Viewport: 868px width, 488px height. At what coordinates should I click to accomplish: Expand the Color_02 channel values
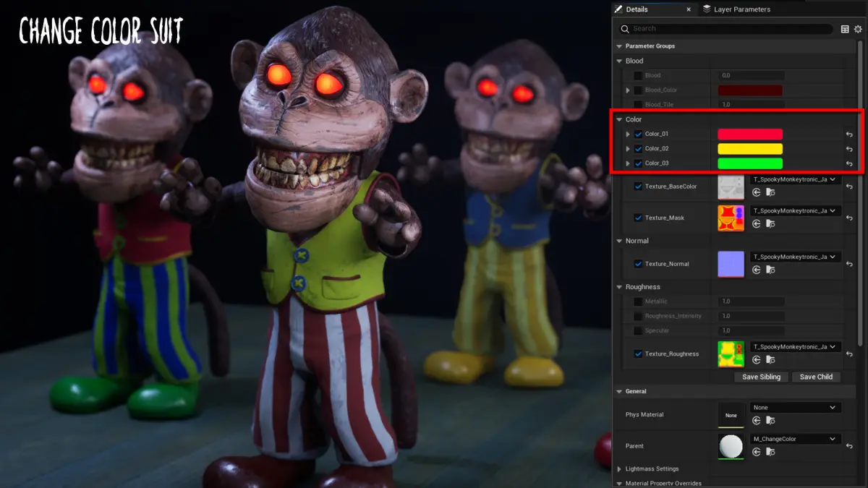click(628, 149)
